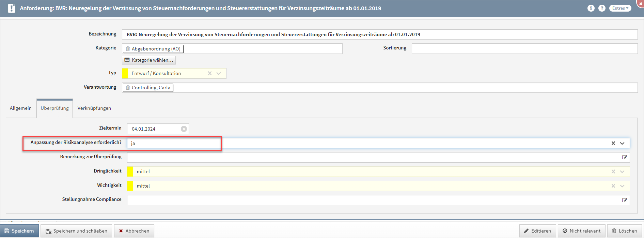Viewport: 644px width, 238px height.
Task: Click the info icon in the header
Action: [x=591, y=8]
